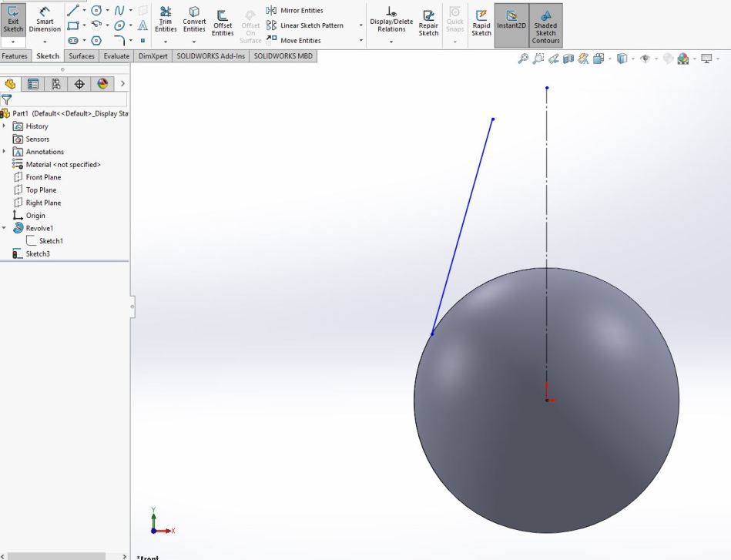Click the Mirror Entities button
Viewport: 731px width, 560px height.
[295, 11]
